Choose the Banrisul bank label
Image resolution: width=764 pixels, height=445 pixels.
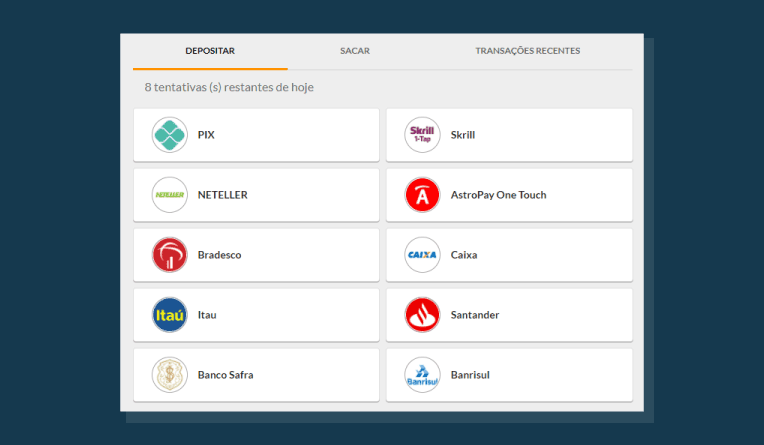(x=470, y=375)
